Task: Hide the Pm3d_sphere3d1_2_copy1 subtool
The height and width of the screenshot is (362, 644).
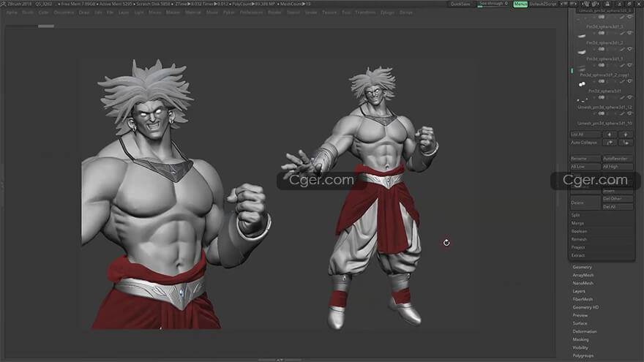Action: click(629, 82)
